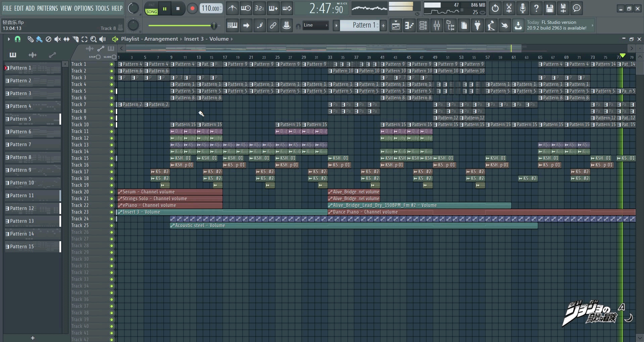Select the Paint brush tool in Playlist
This screenshot has width=644, height=342.
tap(39, 39)
